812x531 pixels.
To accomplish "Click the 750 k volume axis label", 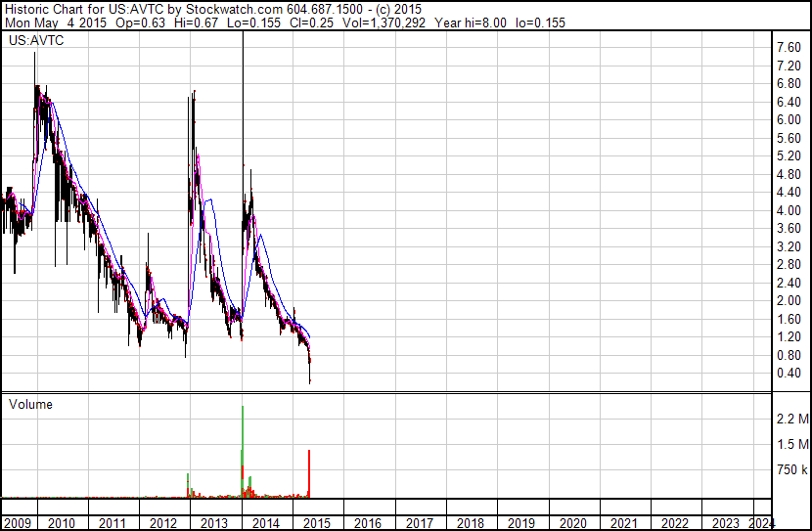I will click(x=790, y=470).
